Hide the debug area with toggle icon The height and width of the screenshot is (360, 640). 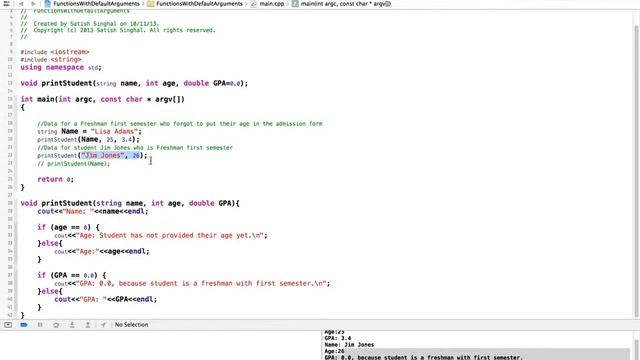click(8, 324)
